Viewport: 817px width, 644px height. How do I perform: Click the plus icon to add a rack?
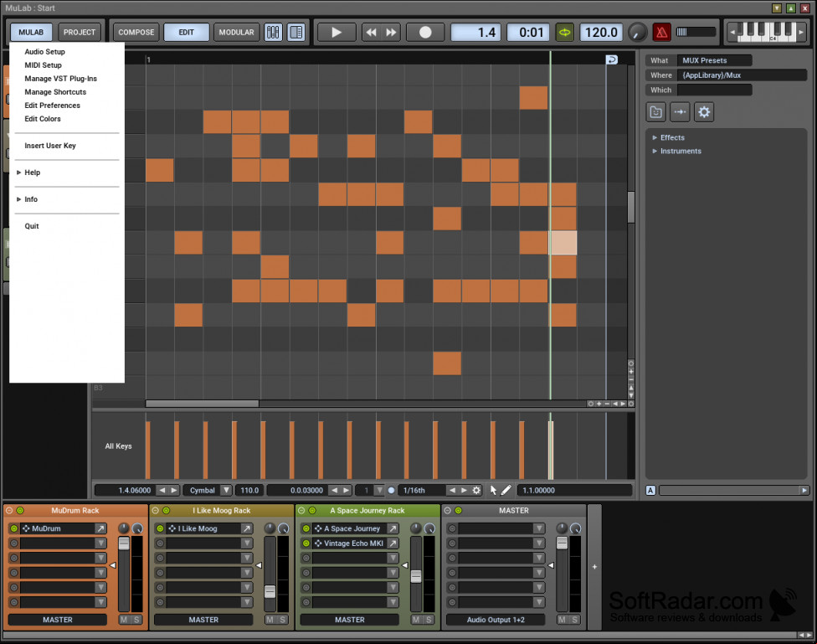594,567
